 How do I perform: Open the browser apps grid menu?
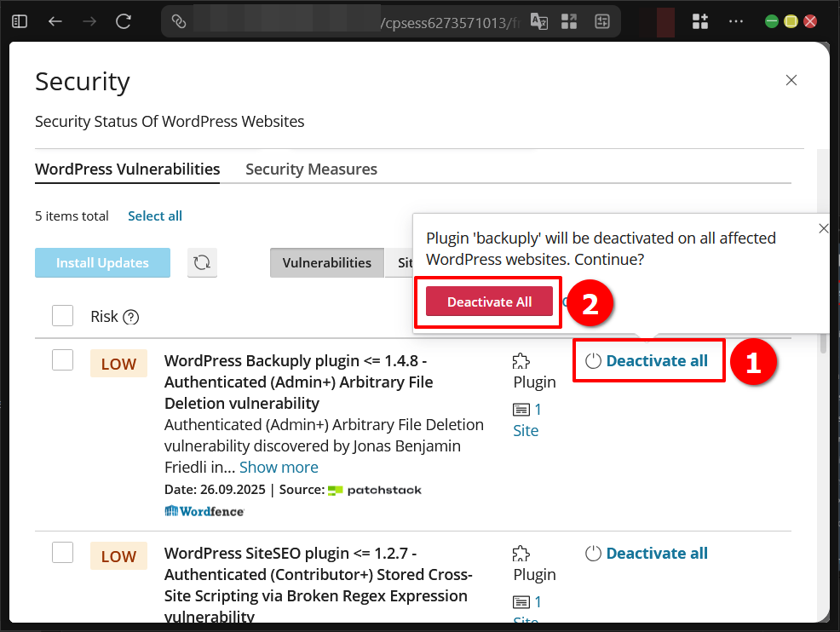coord(700,21)
